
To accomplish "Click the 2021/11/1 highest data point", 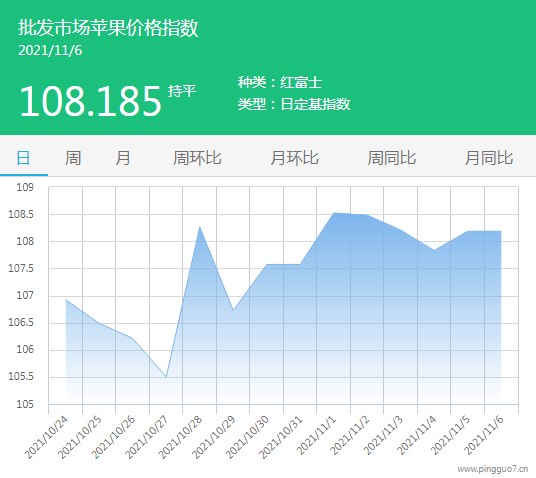I will [334, 213].
